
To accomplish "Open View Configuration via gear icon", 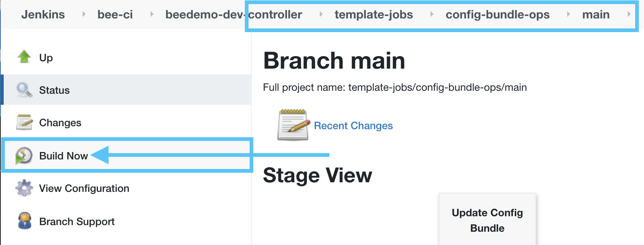I will coord(24,188).
